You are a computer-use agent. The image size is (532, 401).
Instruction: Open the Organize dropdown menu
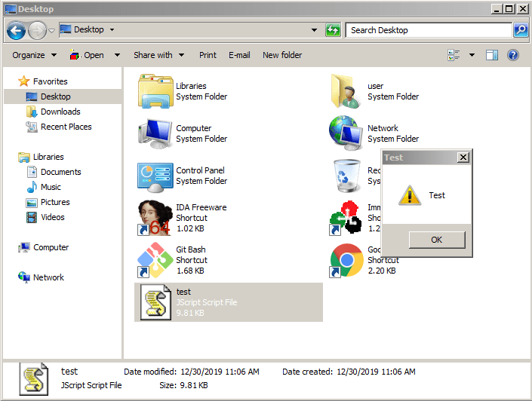point(34,55)
